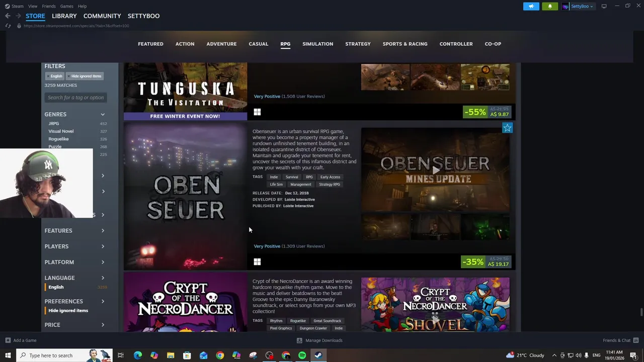This screenshot has width=644, height=362.
Task: Go to the Community section
Action: (102, 16)
